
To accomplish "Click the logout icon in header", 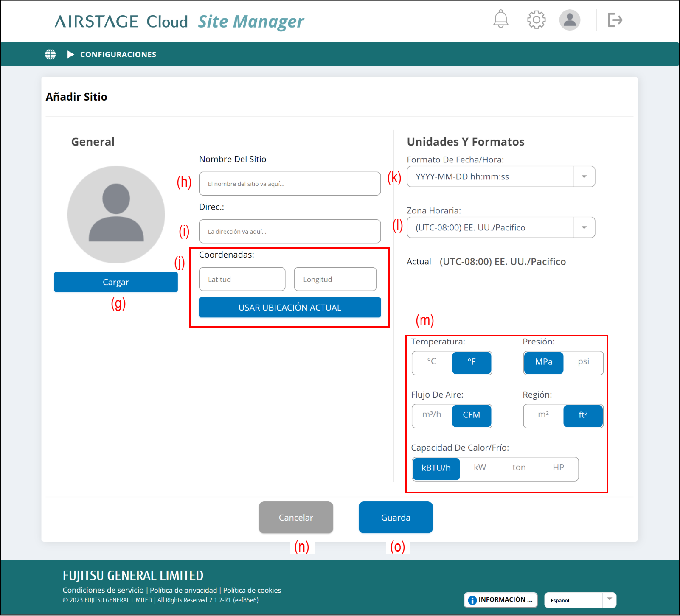I will pos(615,20).
